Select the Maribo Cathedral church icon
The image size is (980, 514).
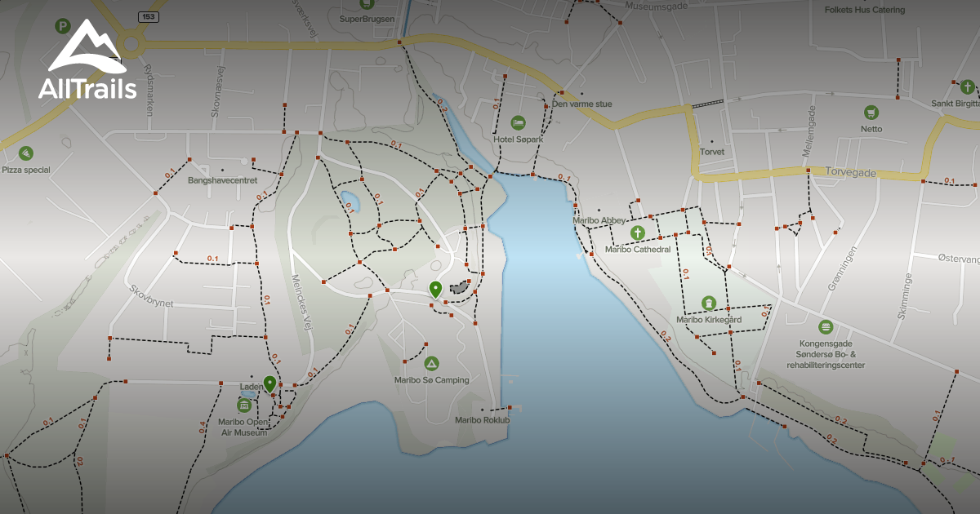coord(636,234)
